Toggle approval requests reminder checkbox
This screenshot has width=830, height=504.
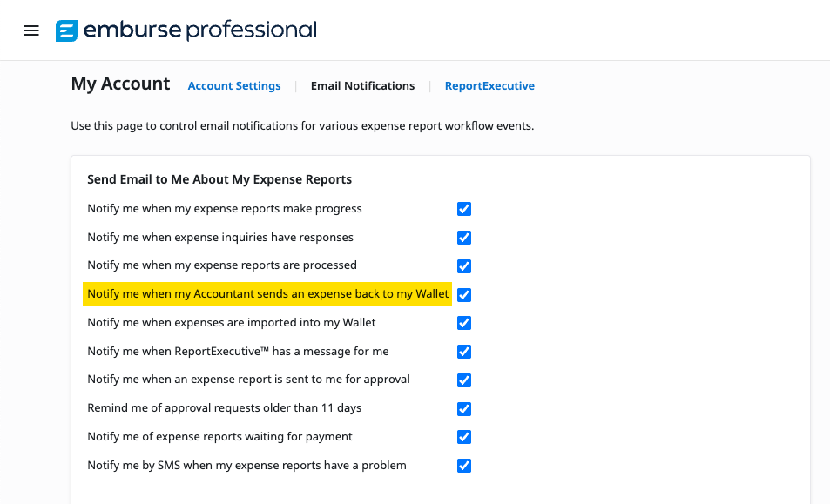tap(464, 409)
